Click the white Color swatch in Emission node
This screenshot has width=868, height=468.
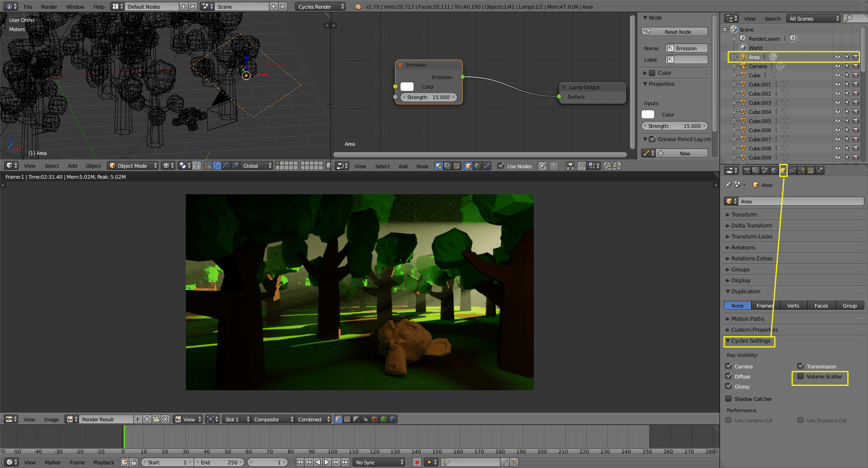click(x=407, y=87)
